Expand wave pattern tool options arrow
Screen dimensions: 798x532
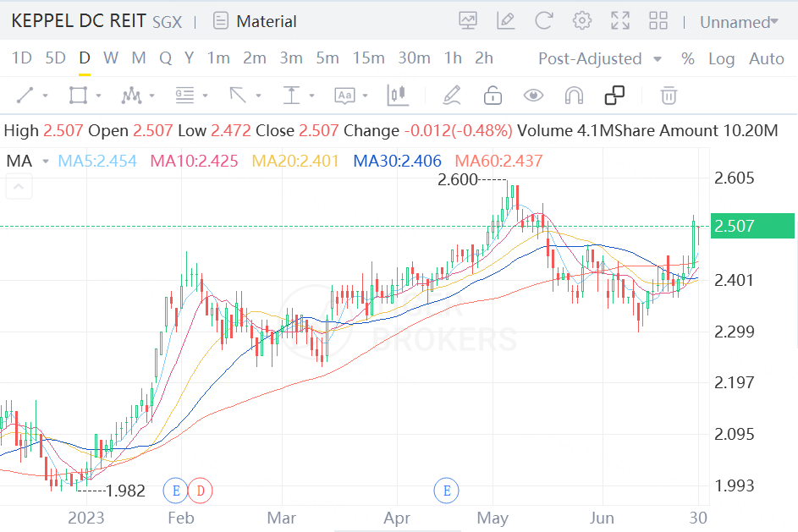coord(151,96)
